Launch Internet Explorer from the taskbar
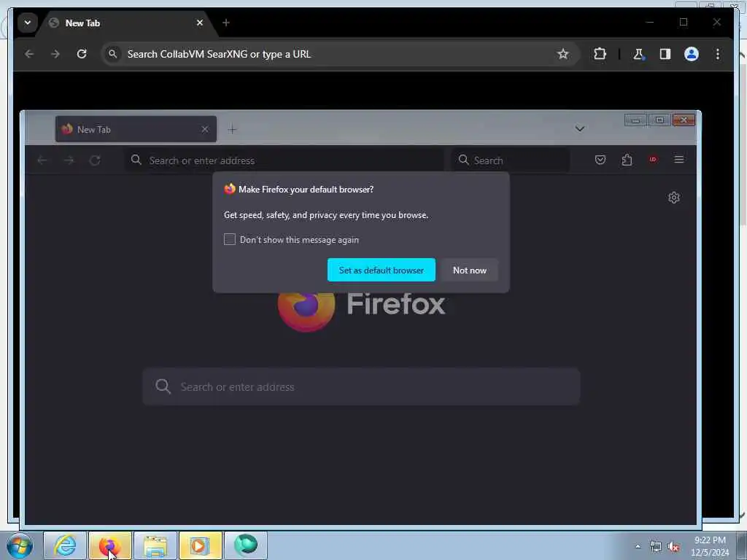This screenshot has width=747, height=560. tap(65, 545)
